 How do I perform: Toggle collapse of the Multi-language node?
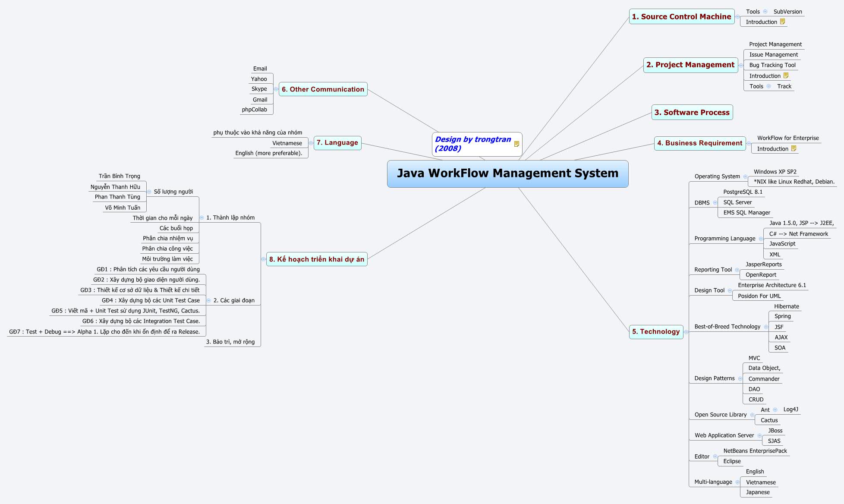tap(737, 482)
